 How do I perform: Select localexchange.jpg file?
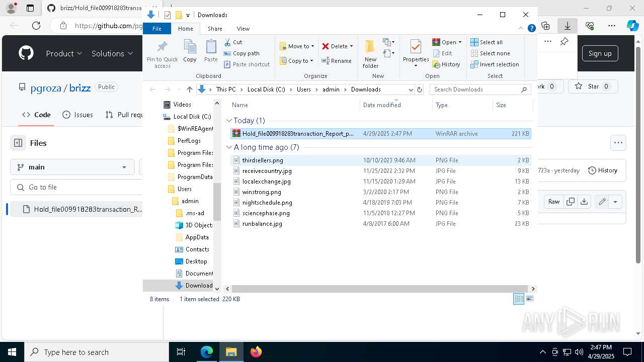[380, 182]
